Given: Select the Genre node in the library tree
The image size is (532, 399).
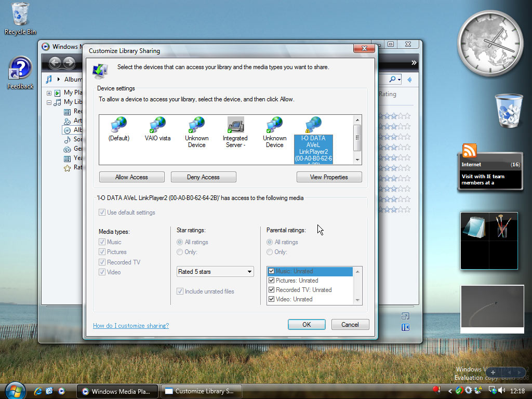Looking at the screenshot, I should click(x=73, y=149).
